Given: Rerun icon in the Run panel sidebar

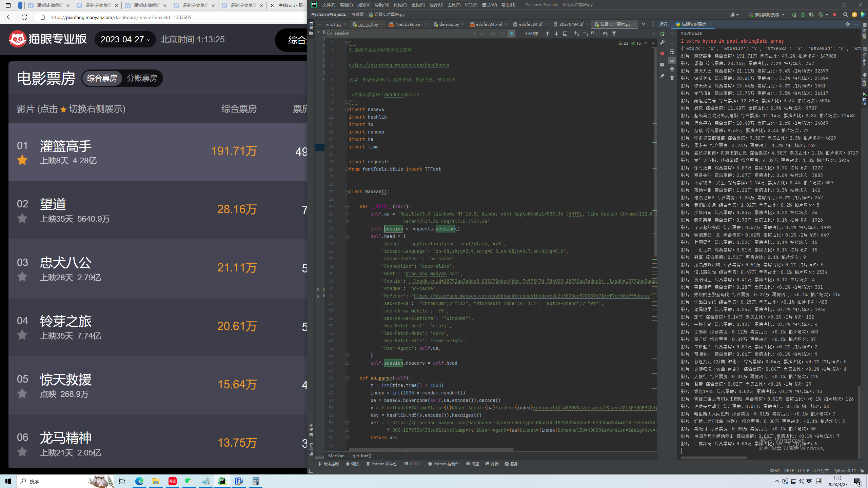Looking at the screenshot, I should click(662, 34).
